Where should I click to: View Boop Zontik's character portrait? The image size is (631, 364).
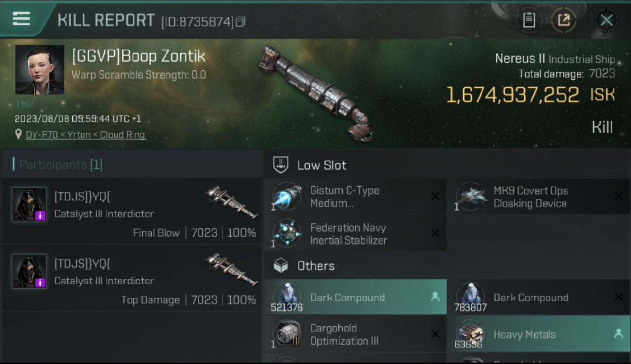39,69
